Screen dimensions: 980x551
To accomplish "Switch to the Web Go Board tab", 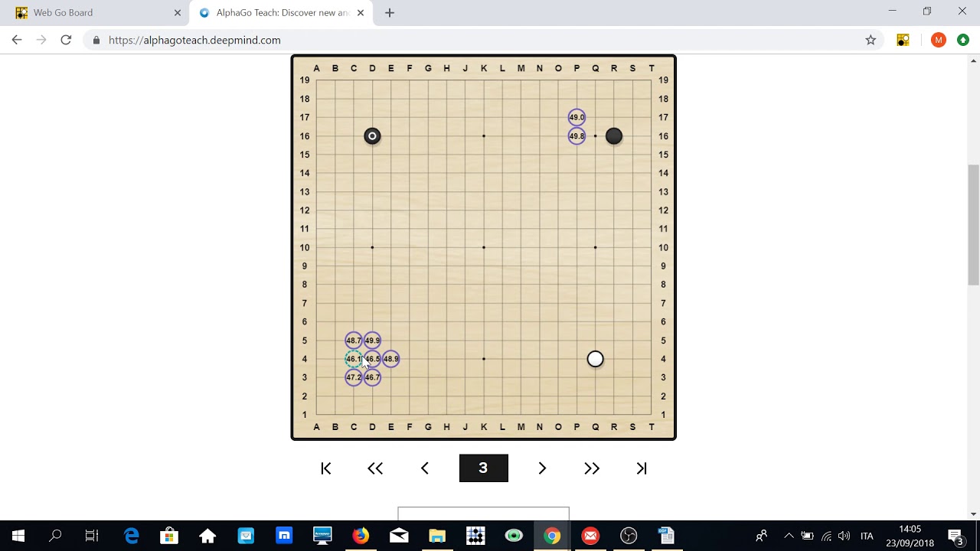I will coord(96,12).
